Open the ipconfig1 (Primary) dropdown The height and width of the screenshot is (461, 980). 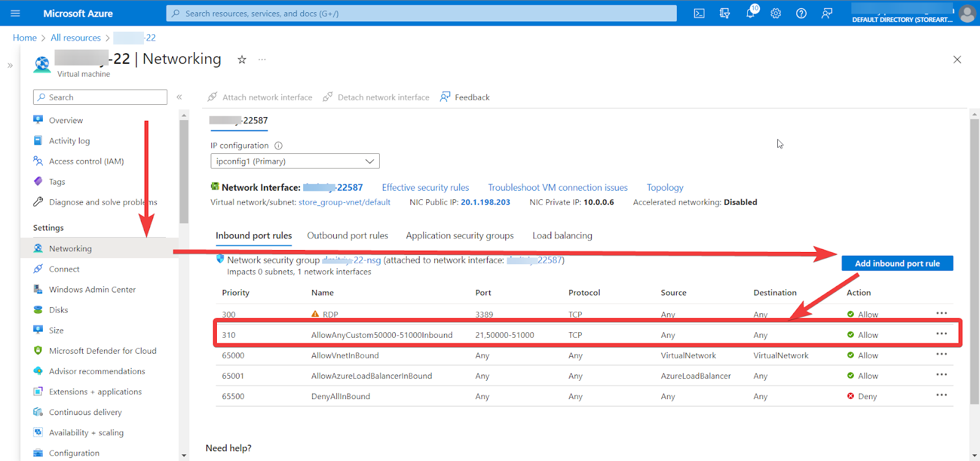pyautogui.click(x=295, y=161)
